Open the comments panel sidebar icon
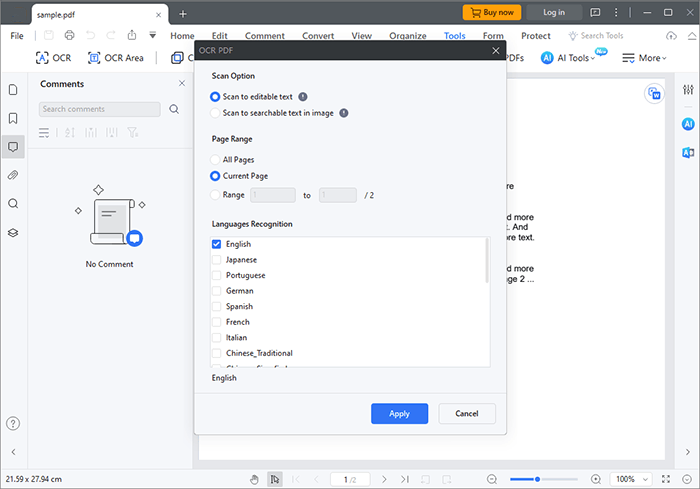 click(13, 147)
